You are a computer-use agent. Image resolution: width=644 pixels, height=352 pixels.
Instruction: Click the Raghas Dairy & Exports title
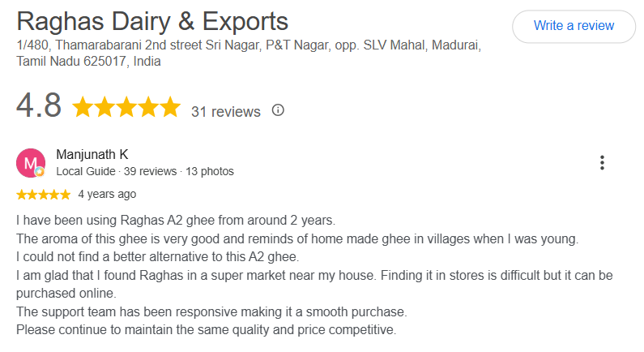click(x=152, y=21)
